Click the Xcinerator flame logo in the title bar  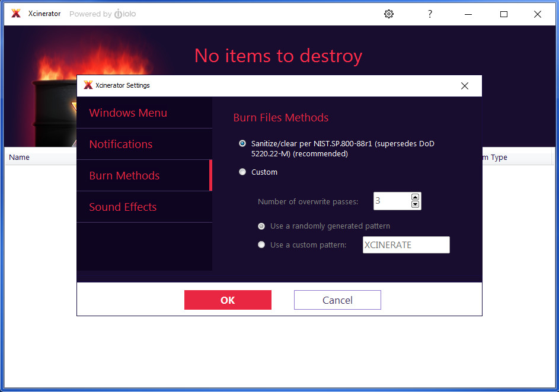click(x=15, y=14)
